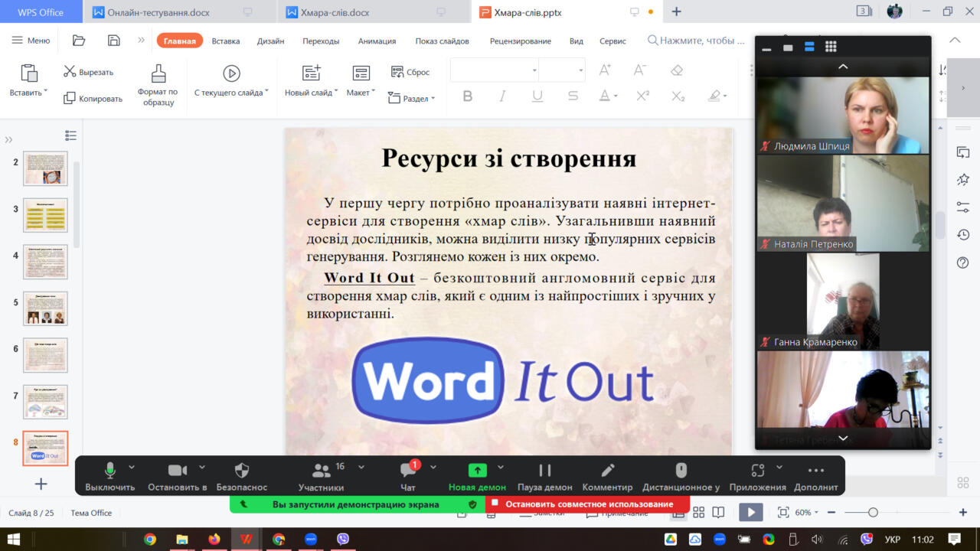This screenshot has height=551, width=980.
Task: Click the search box 'Нажмите, чтобы'
Action: coord(697,41)
